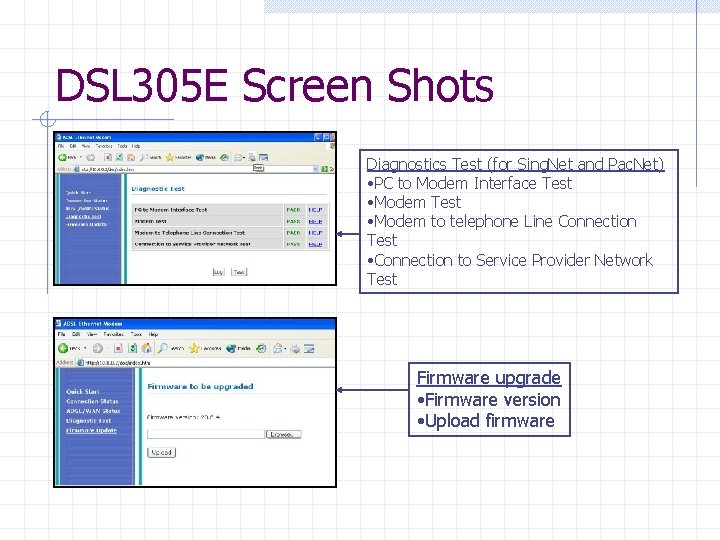Click Print icon in Diagnostic Test browser toolbar
720x540 pixels.
[x=252, y=158]
